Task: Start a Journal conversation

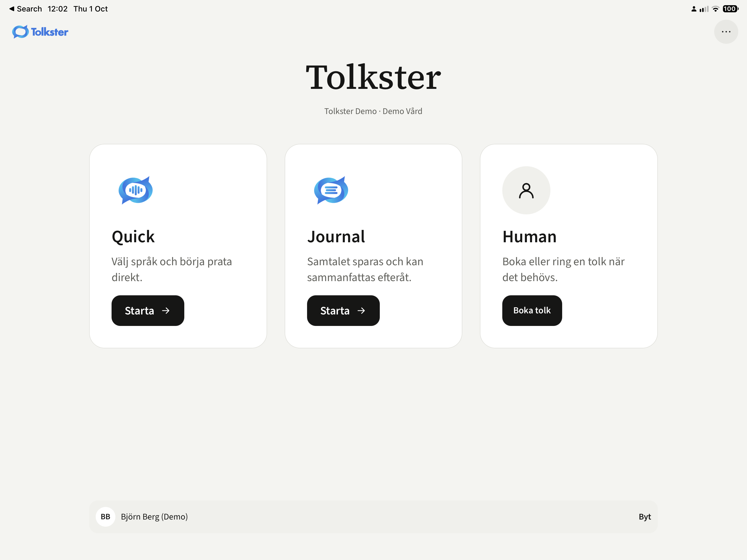Action: tap(343, 310)
